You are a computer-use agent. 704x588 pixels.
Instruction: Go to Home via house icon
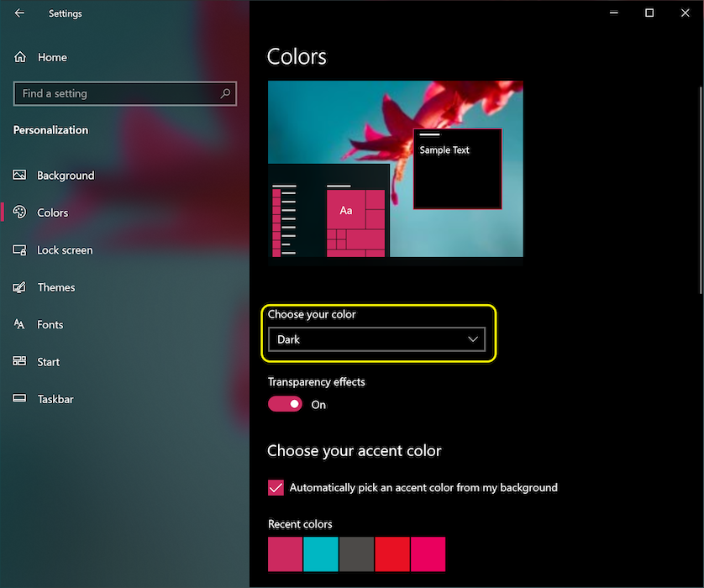click(x=20, y=57)
